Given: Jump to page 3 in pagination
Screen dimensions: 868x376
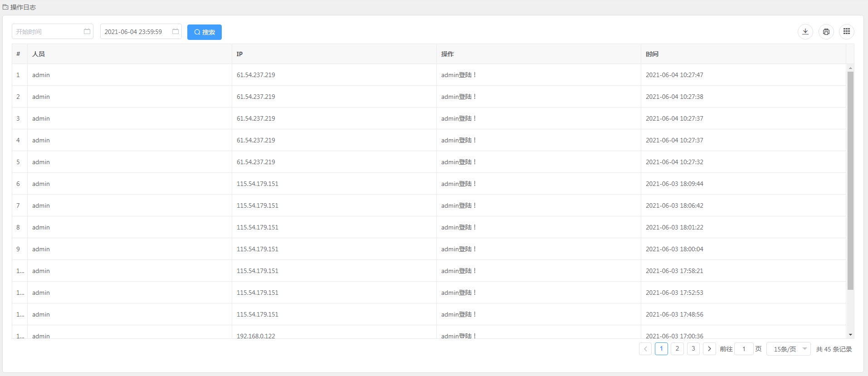Looking at the screenshot, I should 693,349.
